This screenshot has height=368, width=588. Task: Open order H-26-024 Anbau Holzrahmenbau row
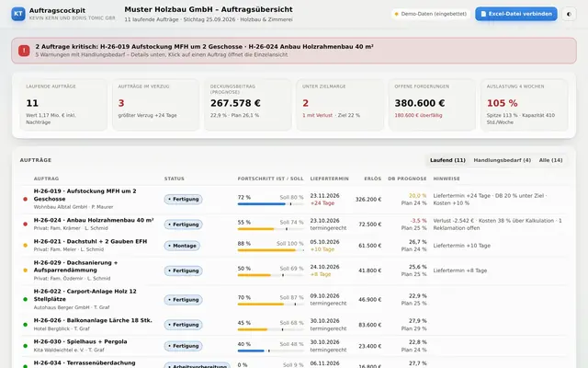pyautogui.click(x=294, y=224)
